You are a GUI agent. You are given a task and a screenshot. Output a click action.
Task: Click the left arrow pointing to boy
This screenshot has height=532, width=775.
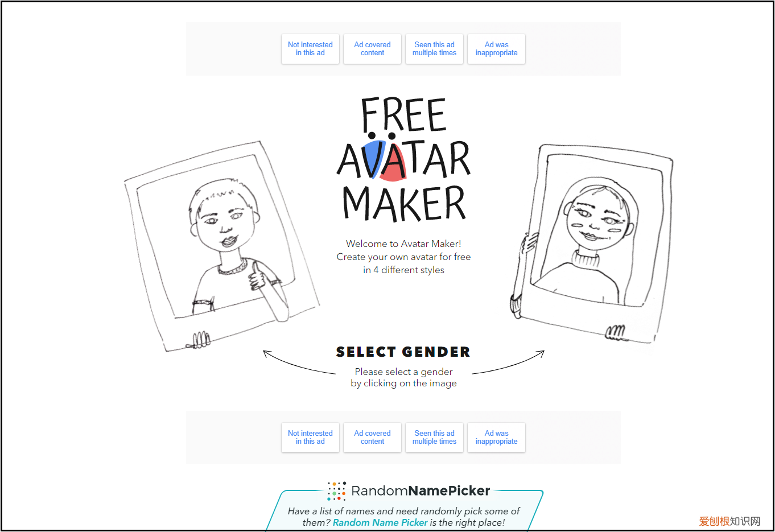(x=299, y=362)
